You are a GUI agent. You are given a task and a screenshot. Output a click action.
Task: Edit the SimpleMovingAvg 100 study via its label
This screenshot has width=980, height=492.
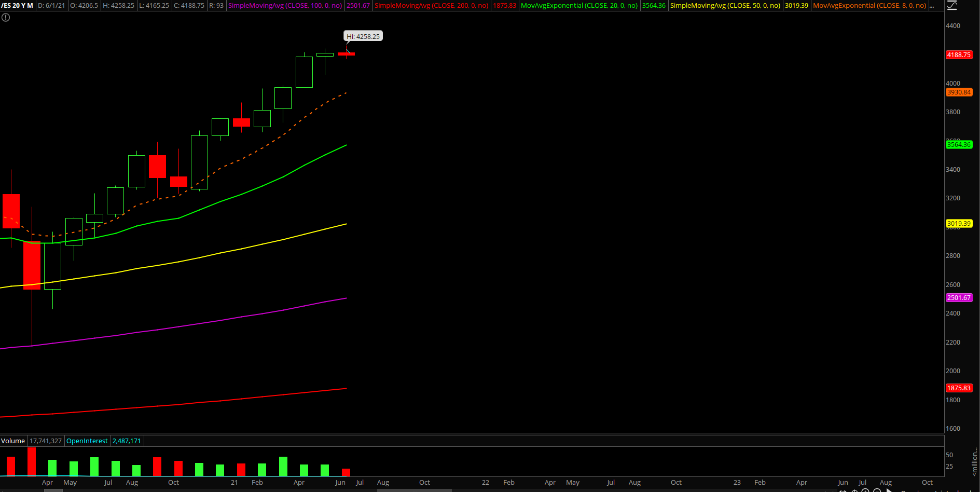[285, 6]
